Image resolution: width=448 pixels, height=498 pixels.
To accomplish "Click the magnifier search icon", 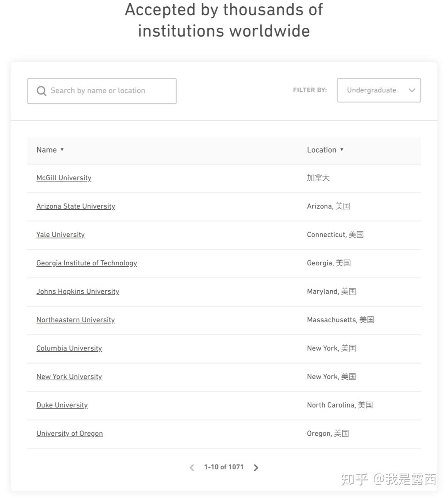I will [x=41, y=91].
